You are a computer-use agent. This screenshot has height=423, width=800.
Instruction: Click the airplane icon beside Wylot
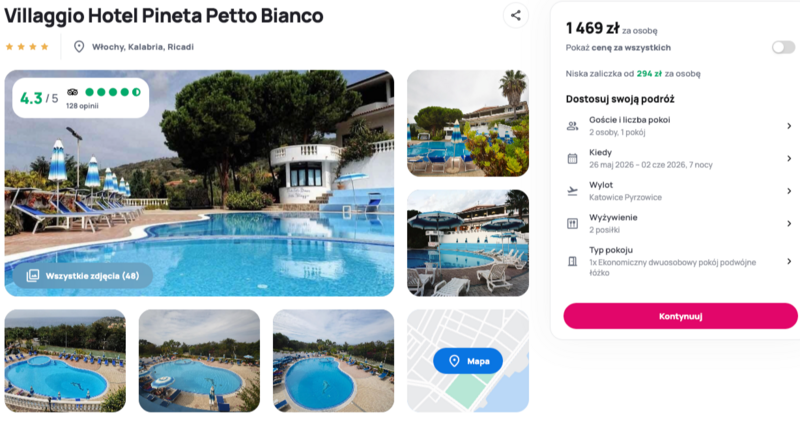tap(572, 190)
